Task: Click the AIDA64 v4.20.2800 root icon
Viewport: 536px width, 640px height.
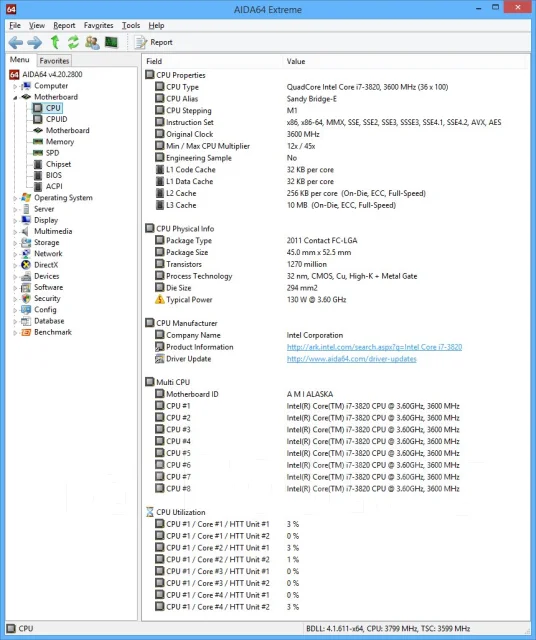Action: pos(14,74)
